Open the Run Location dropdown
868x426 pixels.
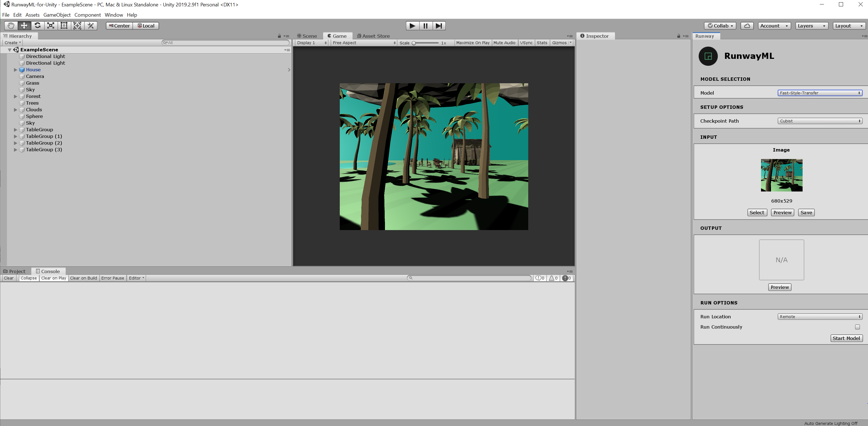[x=820, y=316]
